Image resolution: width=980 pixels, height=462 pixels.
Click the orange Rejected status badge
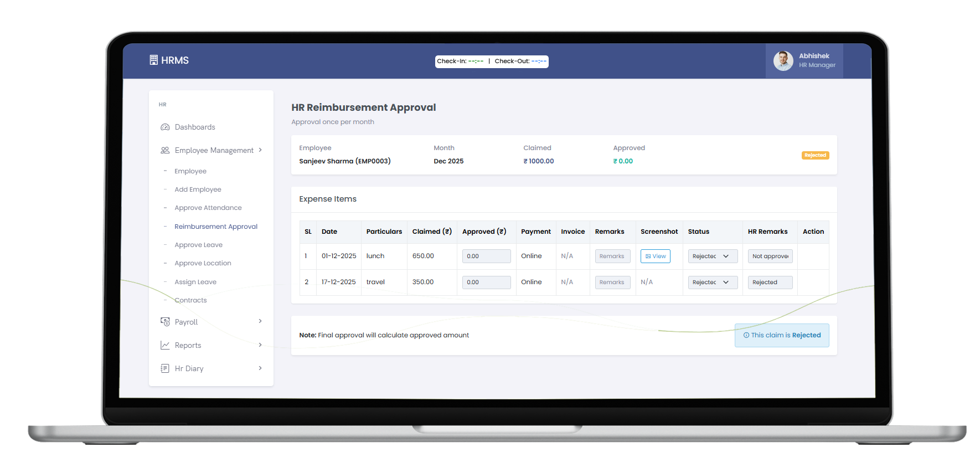pos(815,155)
